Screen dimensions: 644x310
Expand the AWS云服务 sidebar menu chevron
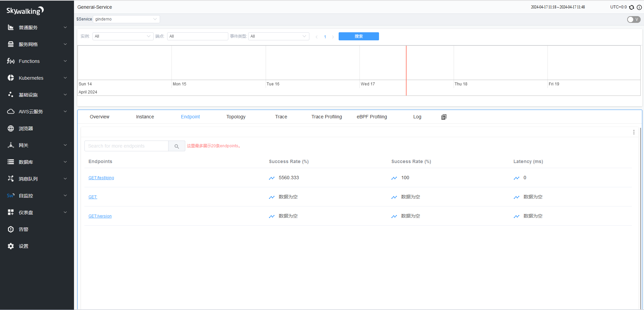tap(65, 111)
